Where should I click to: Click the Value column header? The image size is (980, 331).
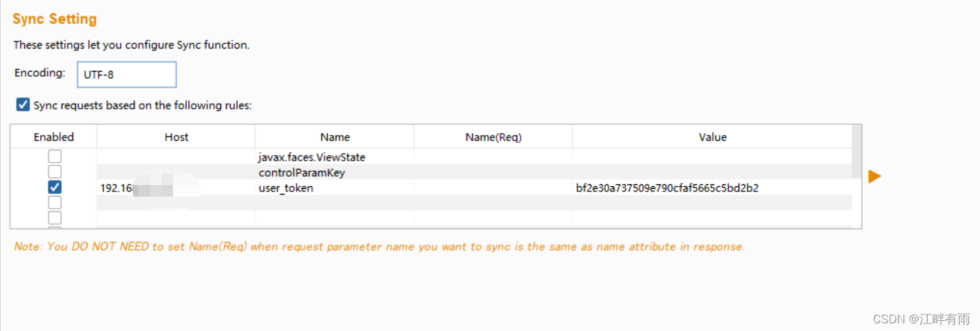tap(713, 137)
